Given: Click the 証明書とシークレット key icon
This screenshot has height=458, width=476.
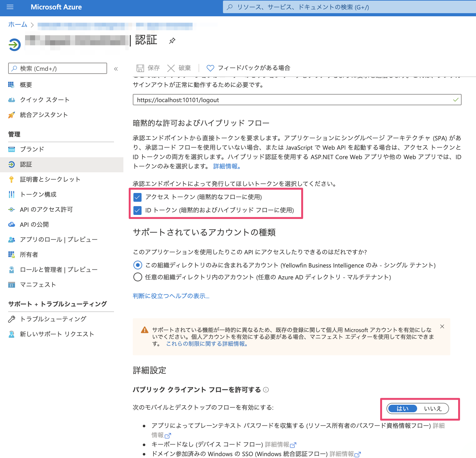Looking at the screenshot, I should (x=12, y=180).
